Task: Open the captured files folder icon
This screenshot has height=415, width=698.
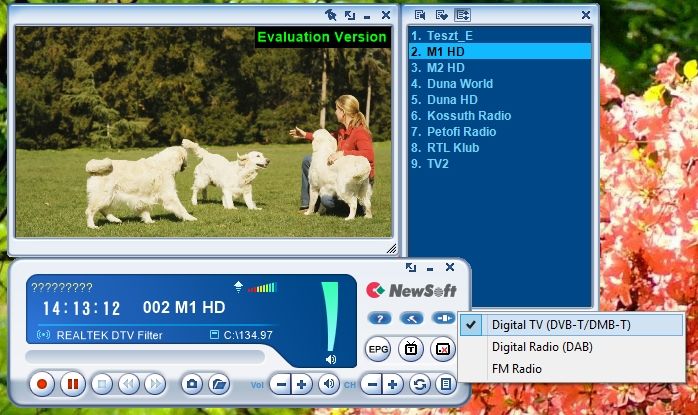Action: (x=219, y=384)
